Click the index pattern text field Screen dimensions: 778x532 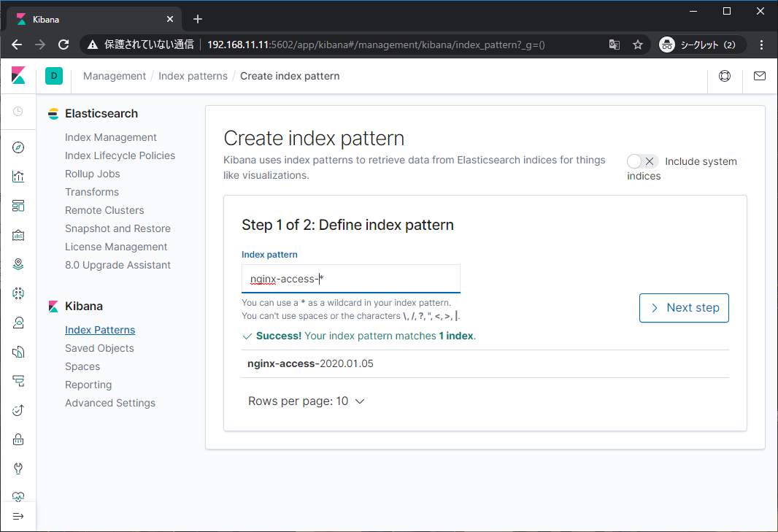click(x=350, y=279)
